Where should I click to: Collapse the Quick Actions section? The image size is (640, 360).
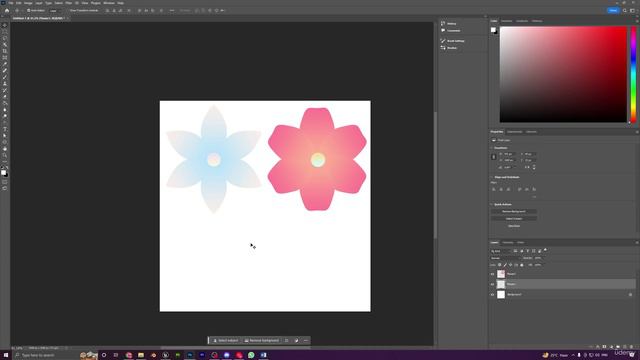(491, 204)
